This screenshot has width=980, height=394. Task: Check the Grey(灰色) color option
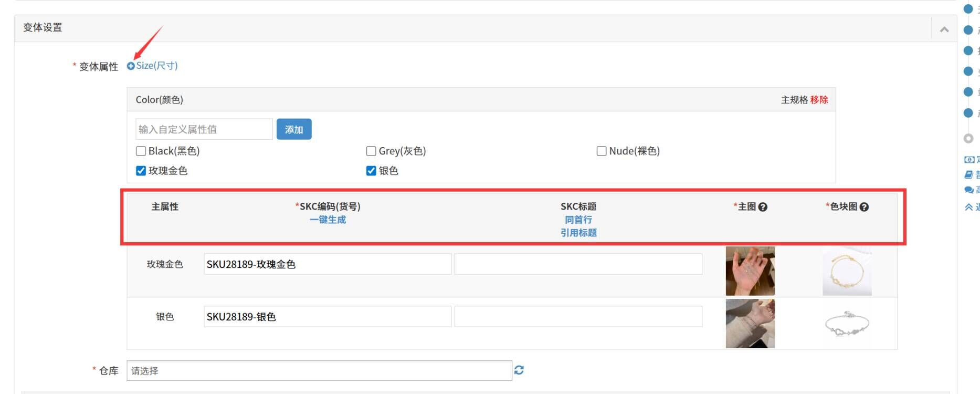[x=371, y=151]
